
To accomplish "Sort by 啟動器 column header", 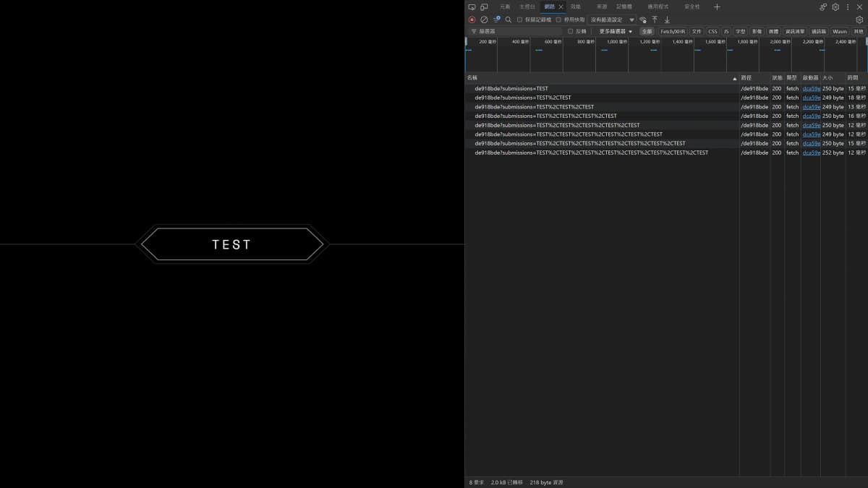I will click(x=811, y=77).
